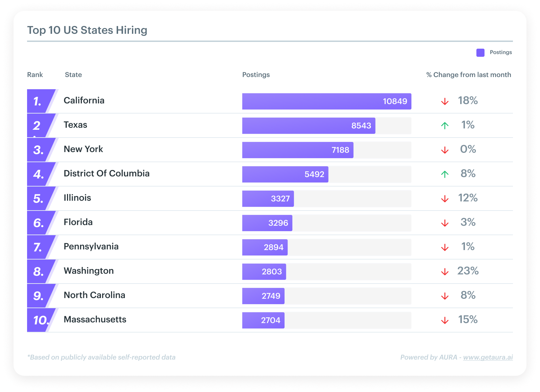
Task: Click the Postings column header
Action: 256,75
